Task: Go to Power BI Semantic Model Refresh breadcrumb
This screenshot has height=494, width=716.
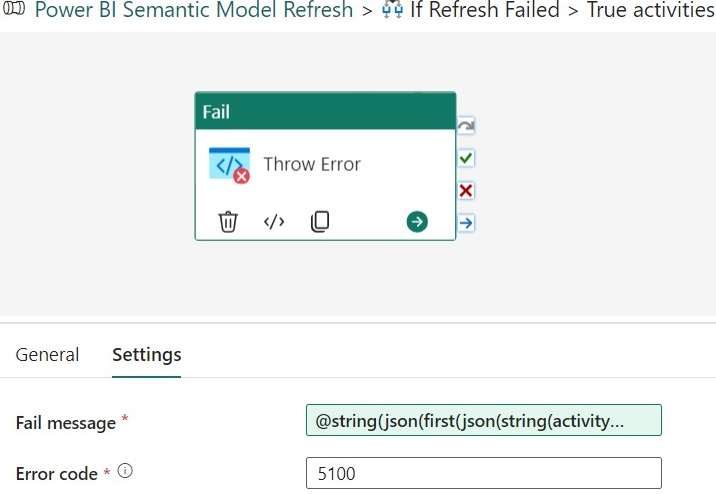Action: (x=194, y=10)
